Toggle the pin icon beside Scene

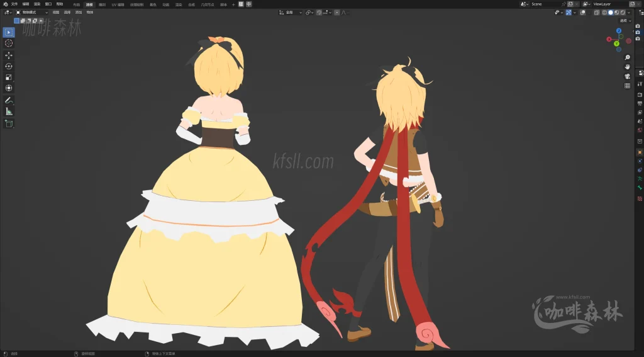[563, 4]
